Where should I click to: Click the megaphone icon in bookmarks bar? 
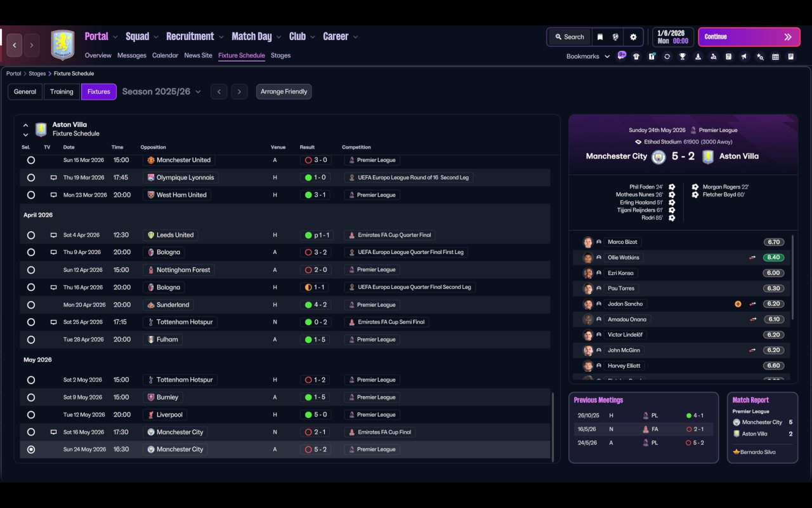[744, 57]
